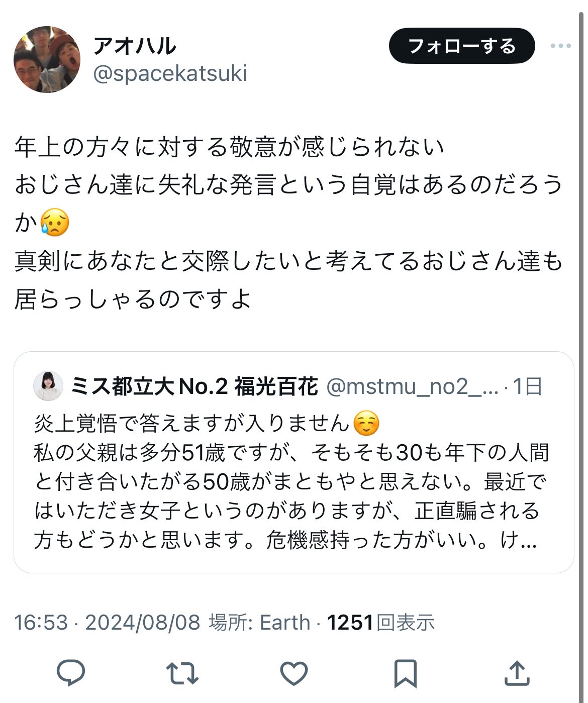Bookmark the tweet with bookmark icon

click(x=405, y=673)
